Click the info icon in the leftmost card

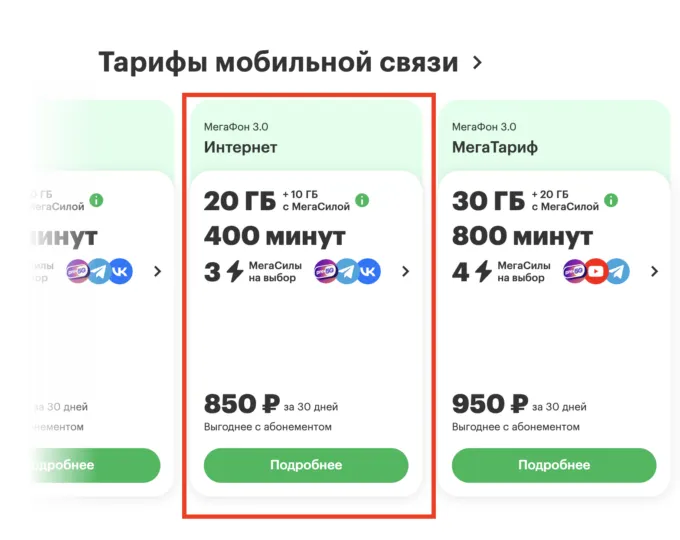(96, 200)
